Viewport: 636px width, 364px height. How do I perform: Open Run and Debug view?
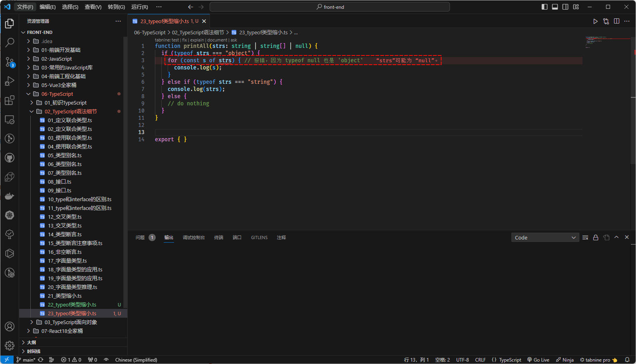pyautogui.click(x=10, y=81)
